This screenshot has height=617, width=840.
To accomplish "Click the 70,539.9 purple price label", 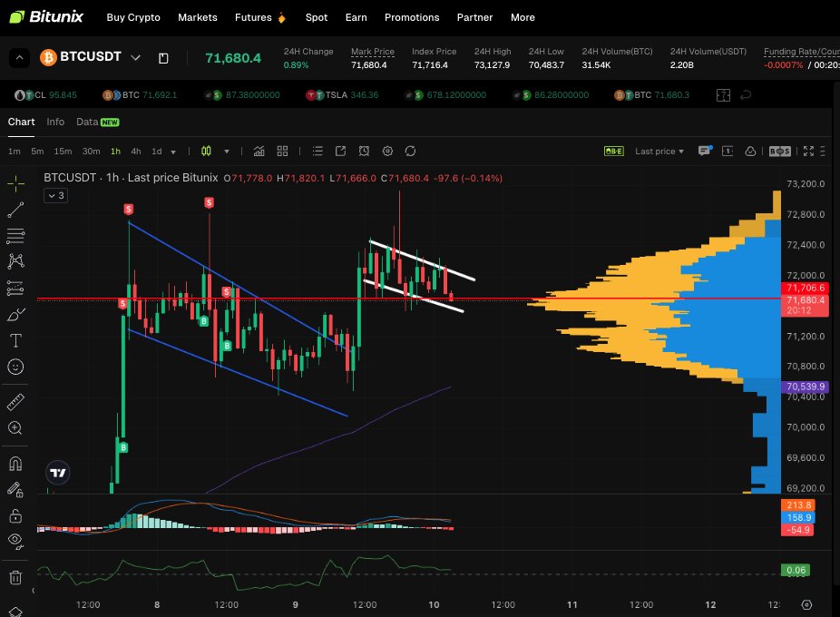I will (x=806, y=387).
